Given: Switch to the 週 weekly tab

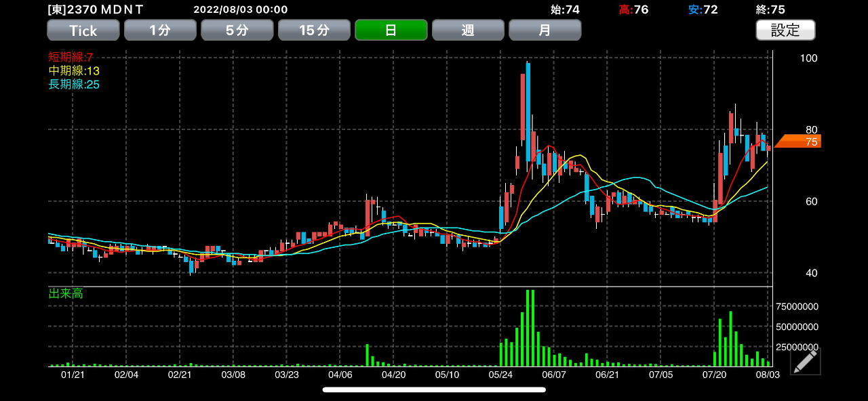Looking at the screenshot, I should point(468,30).
